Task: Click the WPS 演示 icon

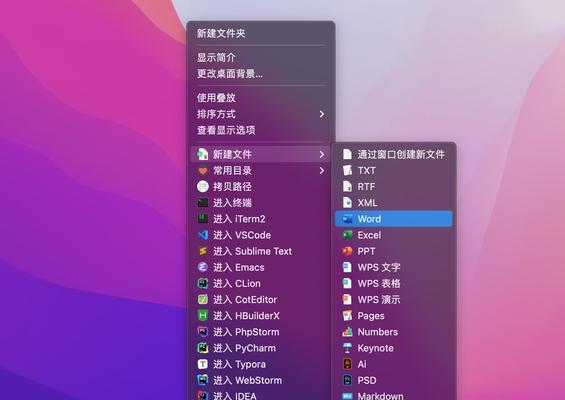Action: click(347, 299)
